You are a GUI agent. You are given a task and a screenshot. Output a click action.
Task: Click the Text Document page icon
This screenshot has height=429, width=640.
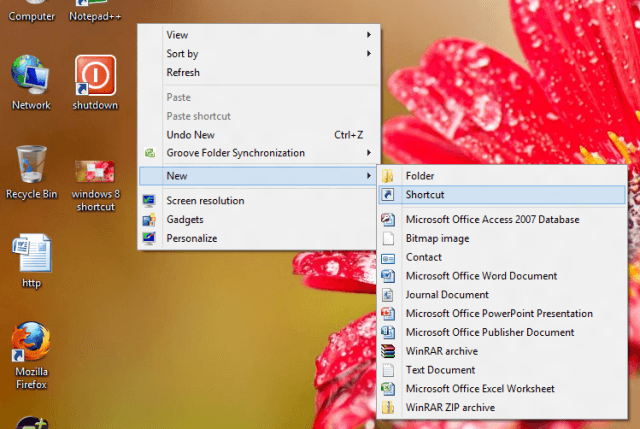388,370
